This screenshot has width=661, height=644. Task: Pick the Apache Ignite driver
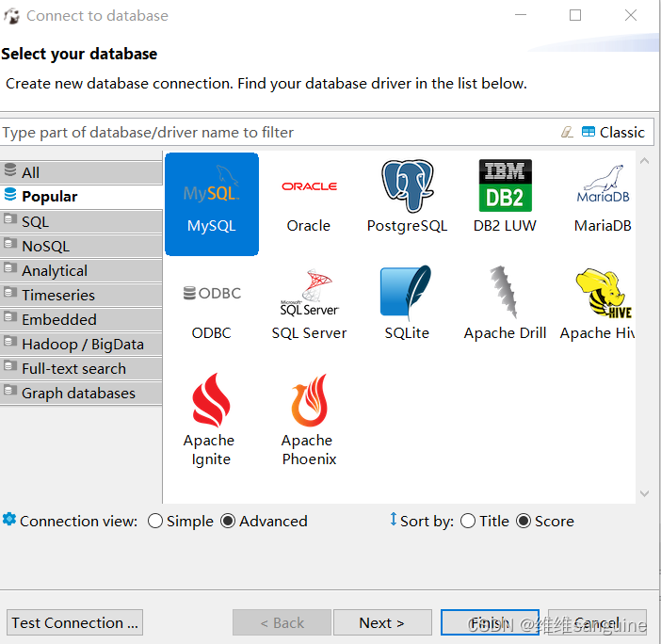pyautogui.click(x=212, y=420)
